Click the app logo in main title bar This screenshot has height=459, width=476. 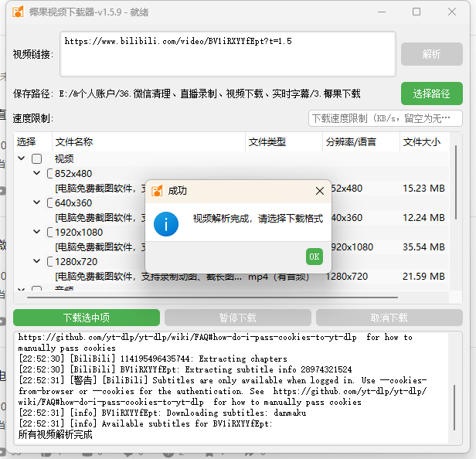(x=16, y=12)
